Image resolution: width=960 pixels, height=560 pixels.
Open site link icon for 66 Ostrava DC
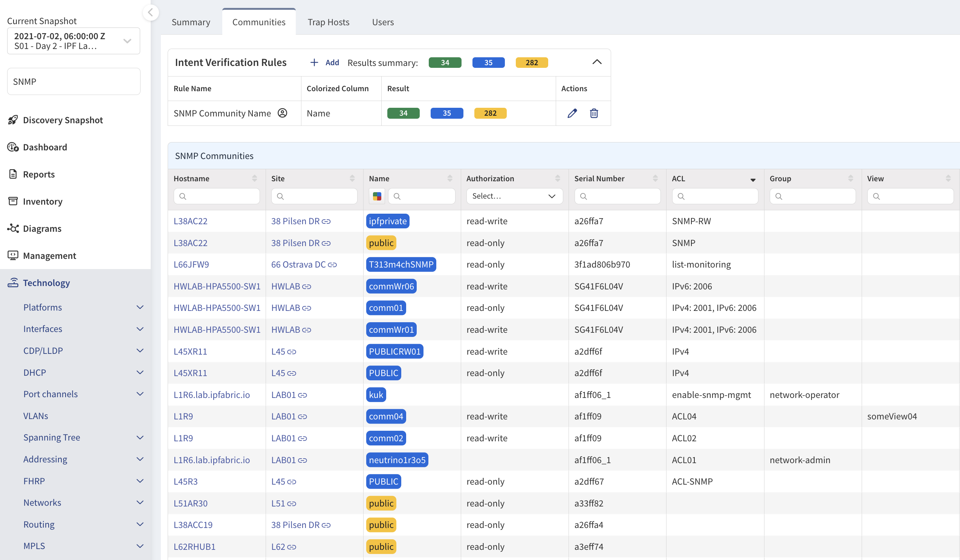[x=332, y=265]
